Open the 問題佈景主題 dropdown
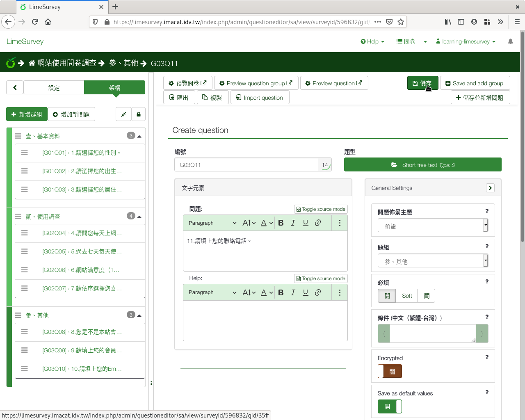The height and width of the screenshot is (420, 525). (433, 225)
